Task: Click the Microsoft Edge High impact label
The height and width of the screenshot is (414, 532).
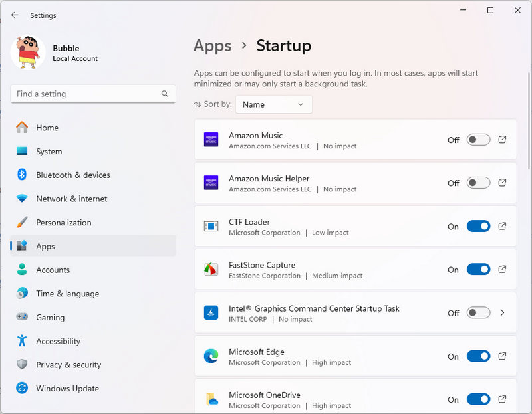Action: pos(331,362)
